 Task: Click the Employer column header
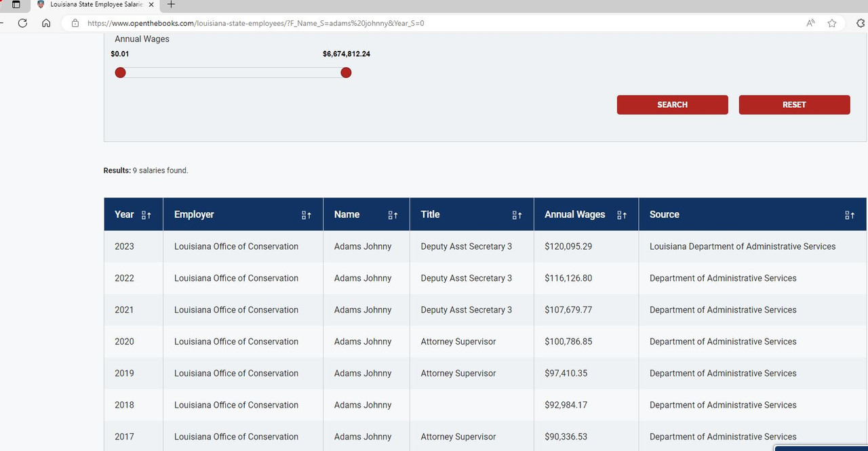[243, 214]
